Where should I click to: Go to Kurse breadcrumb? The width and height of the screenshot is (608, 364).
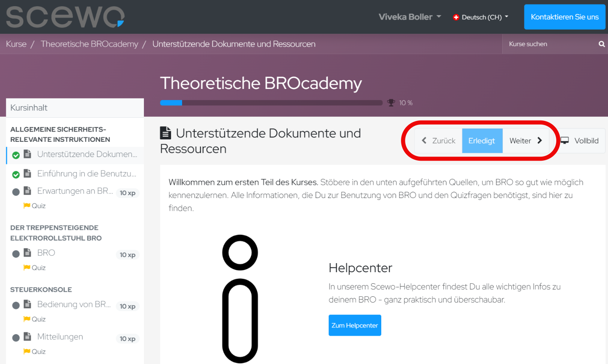pos(16,44)
